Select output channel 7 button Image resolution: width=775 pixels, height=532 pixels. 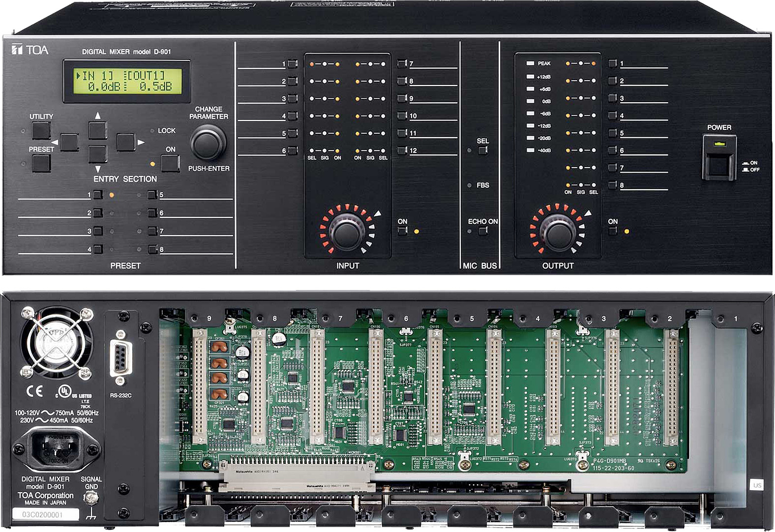(x=612, y=168)
